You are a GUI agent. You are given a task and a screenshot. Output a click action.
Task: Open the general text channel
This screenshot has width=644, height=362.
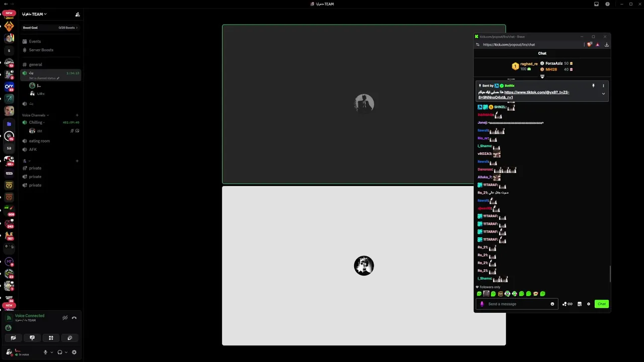click(50, 64)
